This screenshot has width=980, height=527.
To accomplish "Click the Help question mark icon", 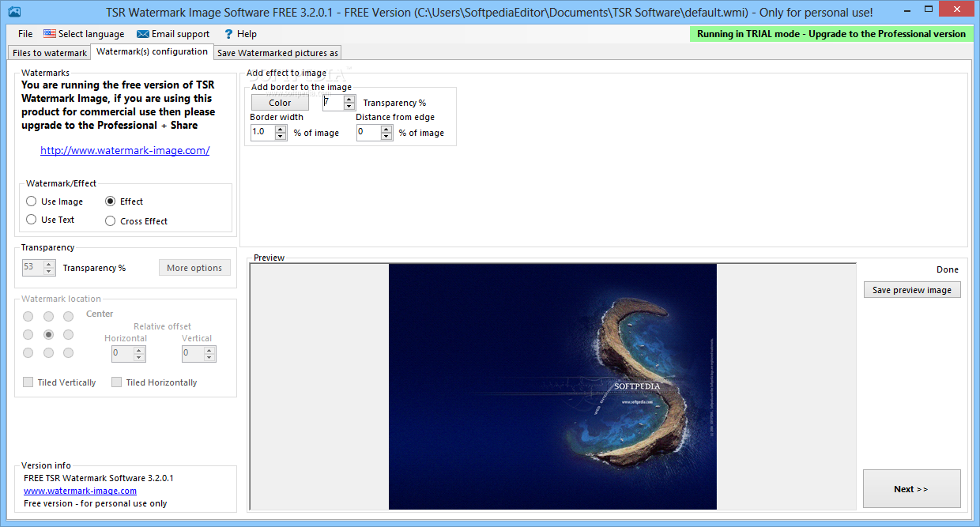I will click(228, 34).
